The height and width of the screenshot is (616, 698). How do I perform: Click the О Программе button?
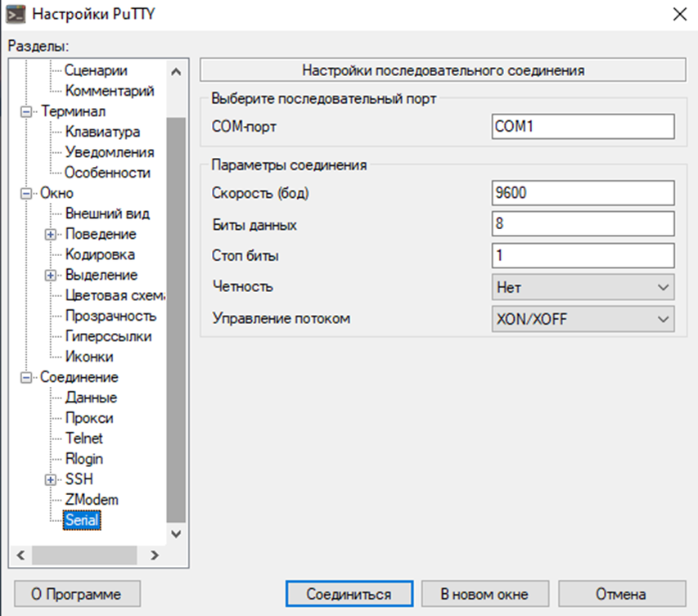[x=78, y=594]
